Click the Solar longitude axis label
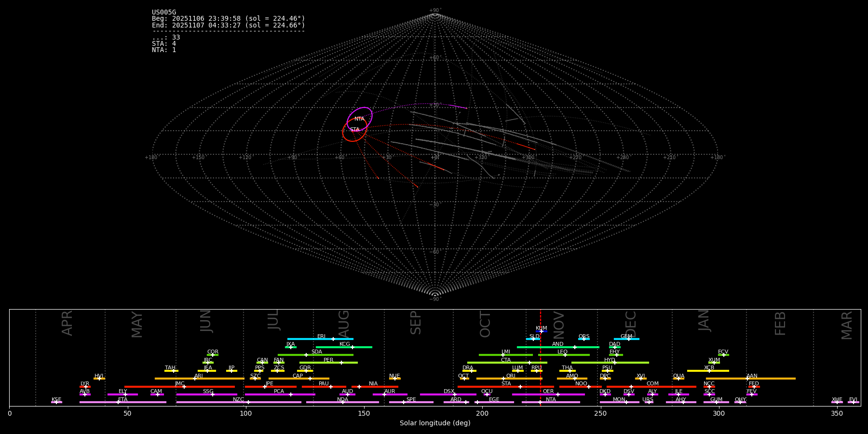 434,423
